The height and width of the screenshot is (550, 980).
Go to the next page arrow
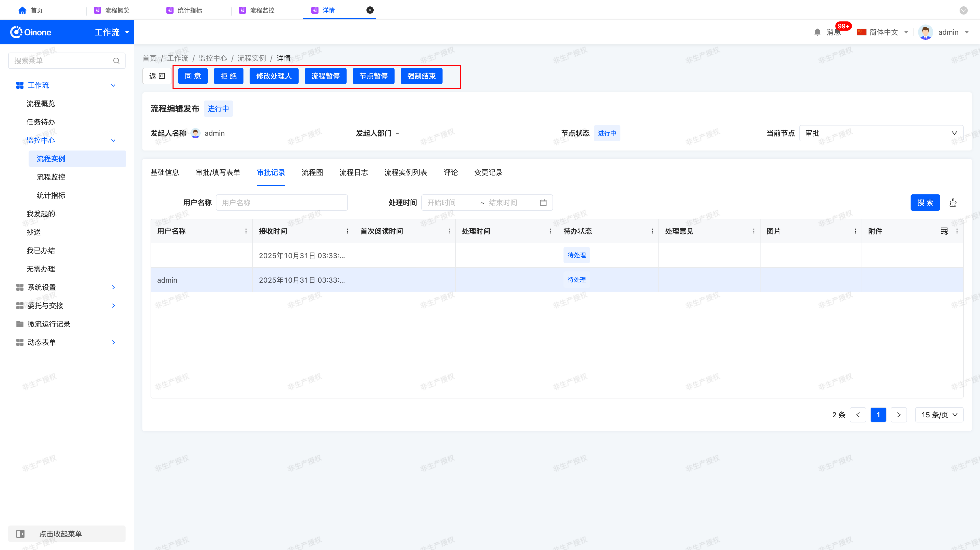coord(899,415)
